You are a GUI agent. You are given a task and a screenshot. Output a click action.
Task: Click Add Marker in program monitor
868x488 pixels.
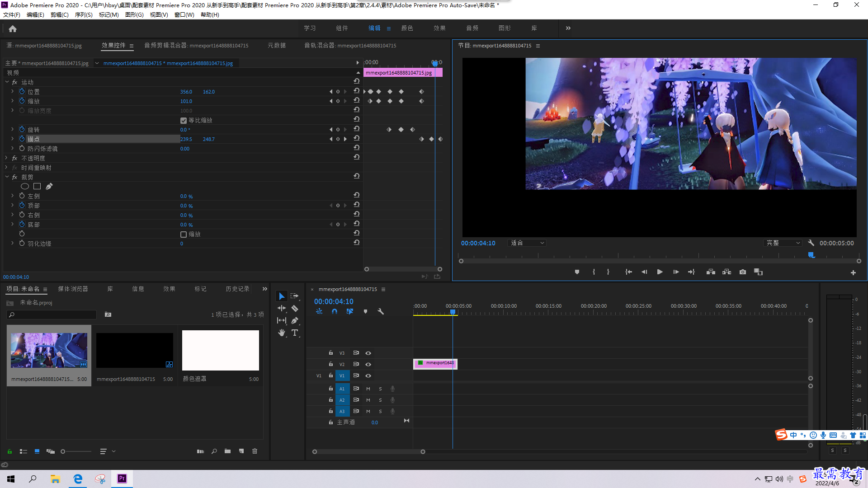pos(577,272)
